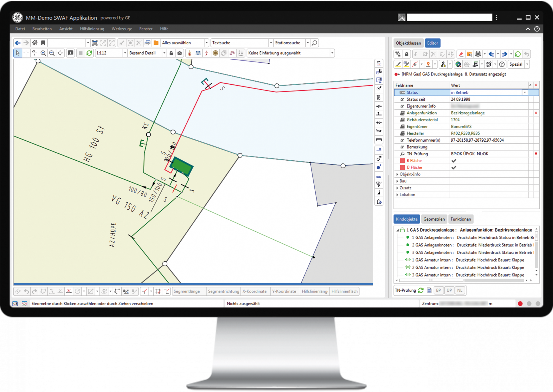Expand the Objekt-Info section
Image resolution: width=553 pixels, height=392 pixels.
tap(397, 174)
